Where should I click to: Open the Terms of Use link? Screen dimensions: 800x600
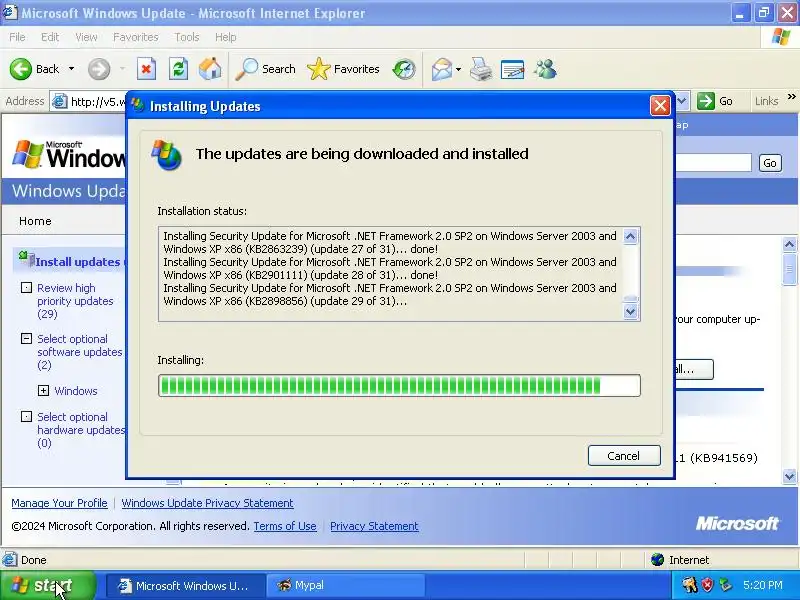[285, 526]
